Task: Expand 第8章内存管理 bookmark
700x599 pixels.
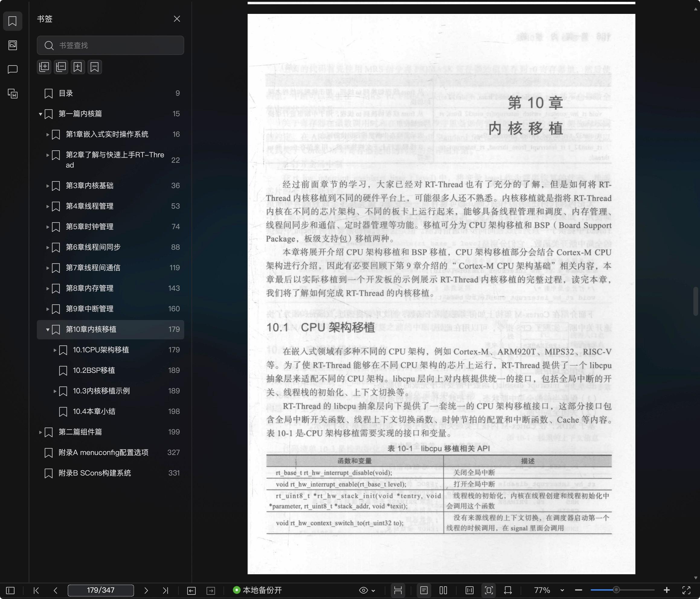Action: (48, 289)
